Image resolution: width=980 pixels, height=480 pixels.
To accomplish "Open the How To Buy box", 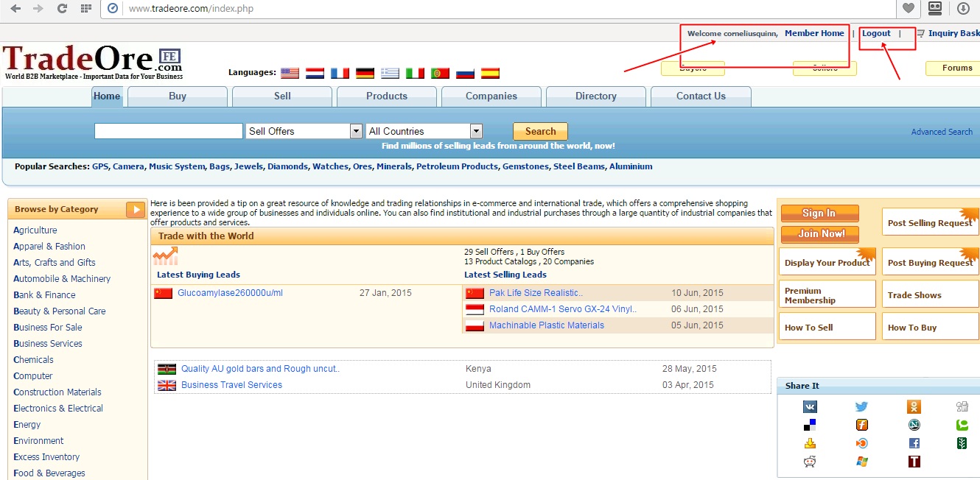I will pyautogui.click(x=930, y=327).
